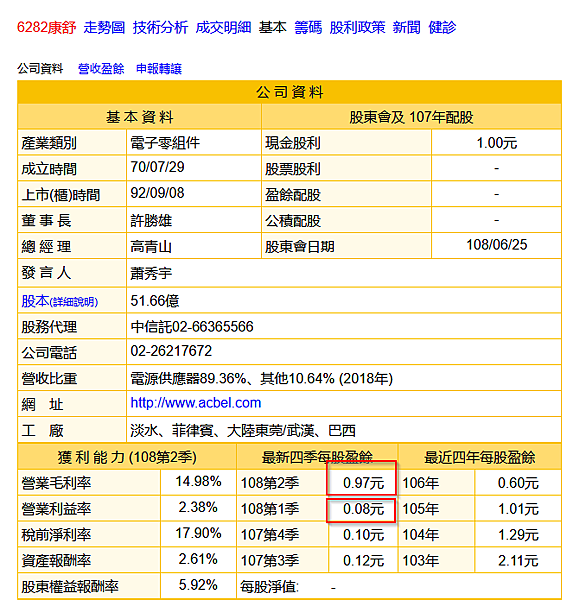
Task: Click the 股東會及 107年配股 section header
Action: [411, 117]
